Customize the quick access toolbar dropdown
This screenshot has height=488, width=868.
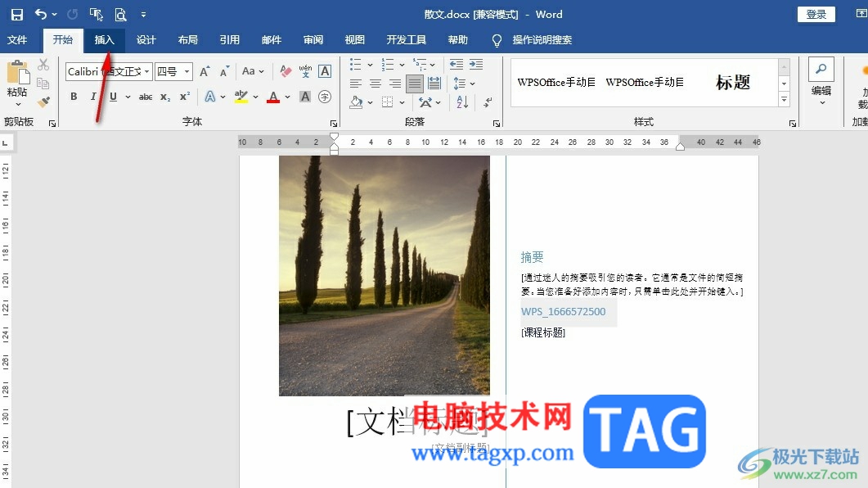point(143,15)
